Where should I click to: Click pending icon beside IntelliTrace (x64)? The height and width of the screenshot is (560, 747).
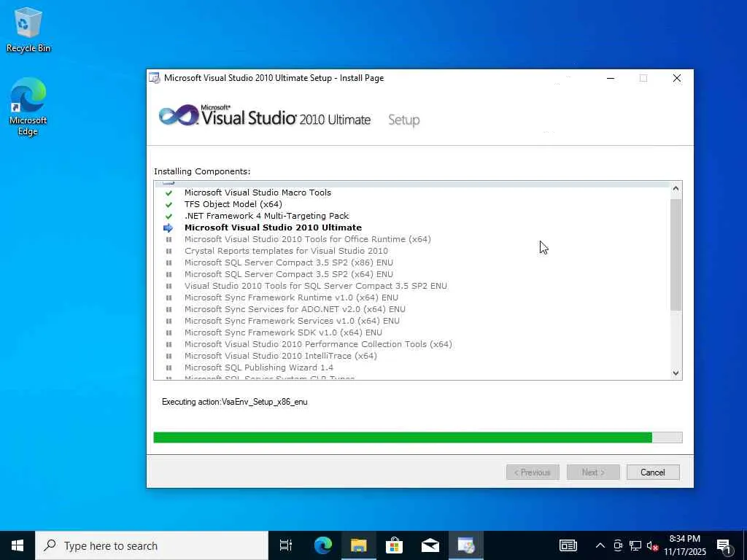tap(169, 356)
